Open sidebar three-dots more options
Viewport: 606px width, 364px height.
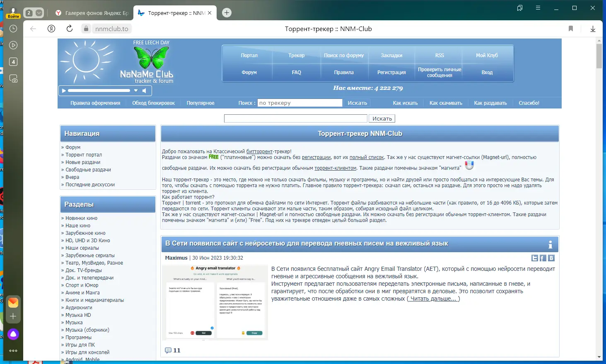click(13, 351)
